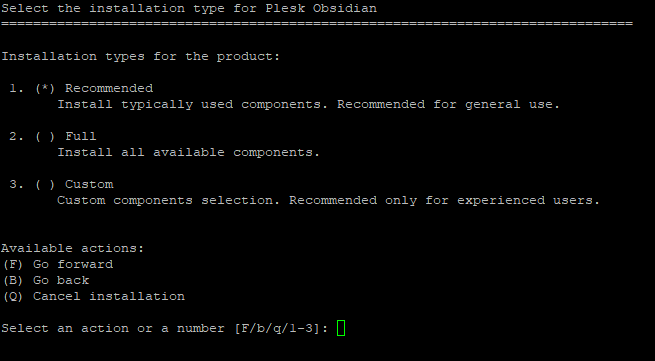This screenshot has width=655, height=361.
Task: Select the Full installation radio marker
Action: [45, 137]
